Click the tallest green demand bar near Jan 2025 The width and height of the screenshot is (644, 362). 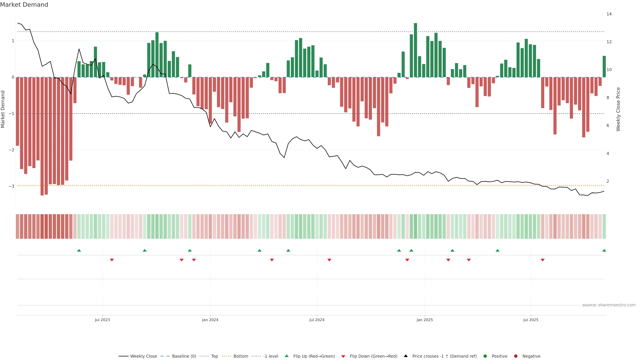(416, 50)
